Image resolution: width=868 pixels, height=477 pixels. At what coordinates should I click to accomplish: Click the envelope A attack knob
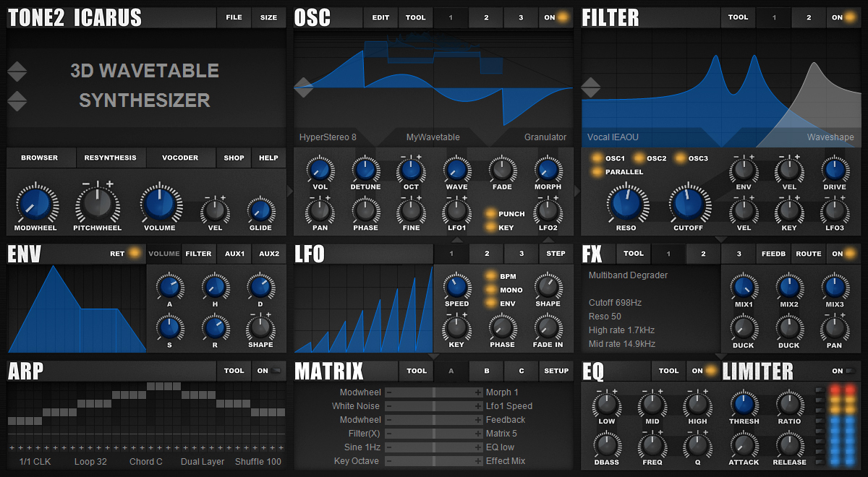[169, 287]
